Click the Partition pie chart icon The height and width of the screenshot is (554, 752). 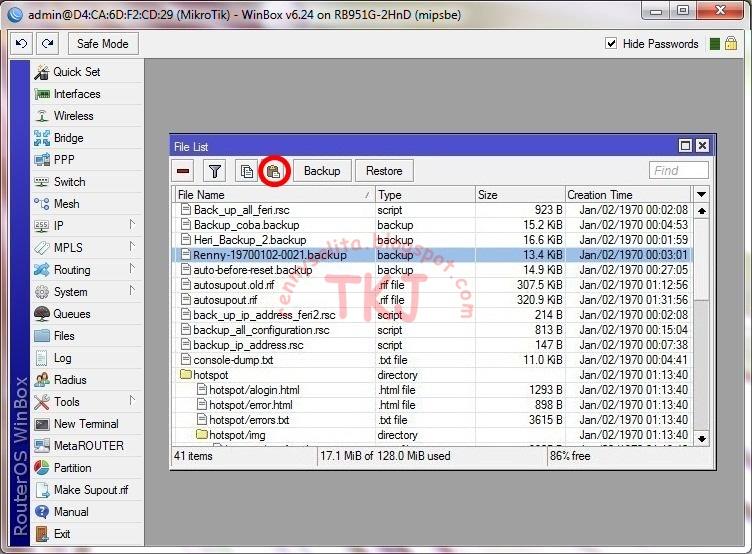42,468
